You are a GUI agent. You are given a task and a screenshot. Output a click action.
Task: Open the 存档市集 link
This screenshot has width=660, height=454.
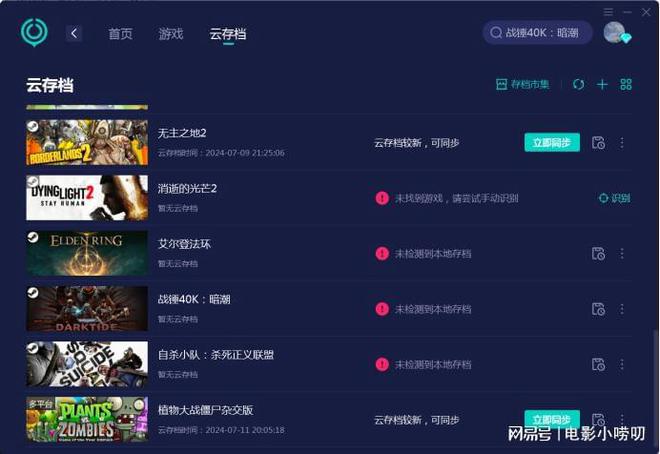coord(523,85)
